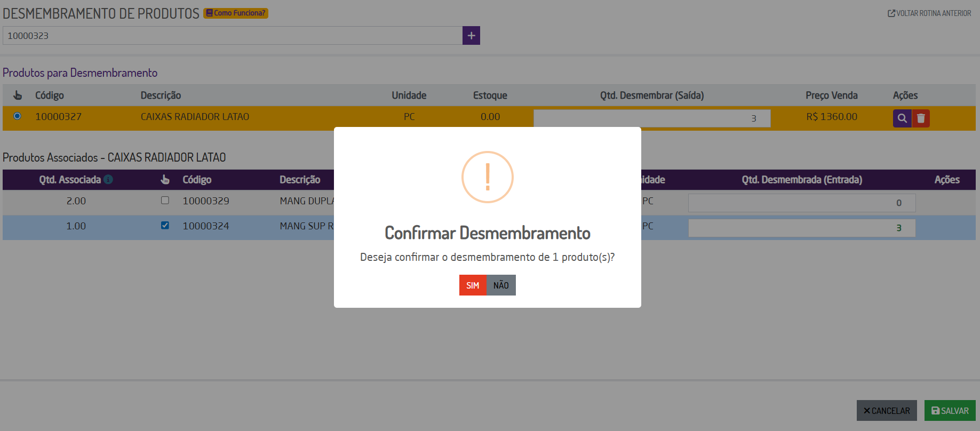Click the entrada quantity field for 10000329
Image resolution: width=980 pixels, height=431 pixels.
point(801,203)
